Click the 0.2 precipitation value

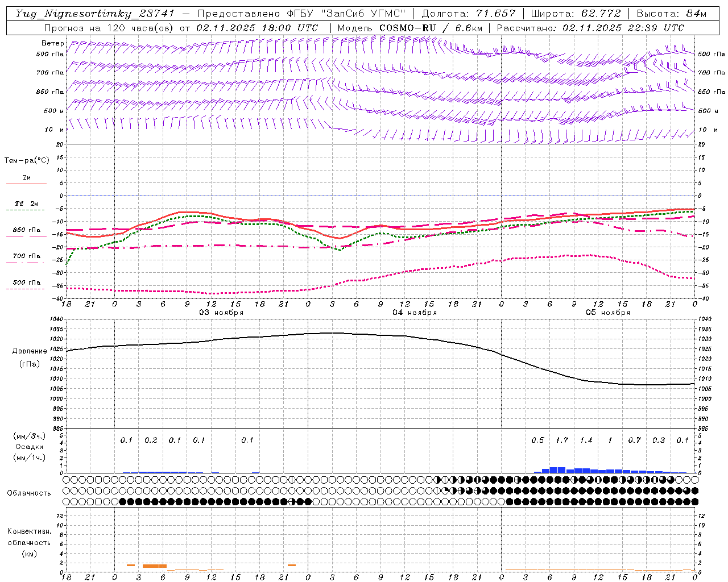coord(151,440)
